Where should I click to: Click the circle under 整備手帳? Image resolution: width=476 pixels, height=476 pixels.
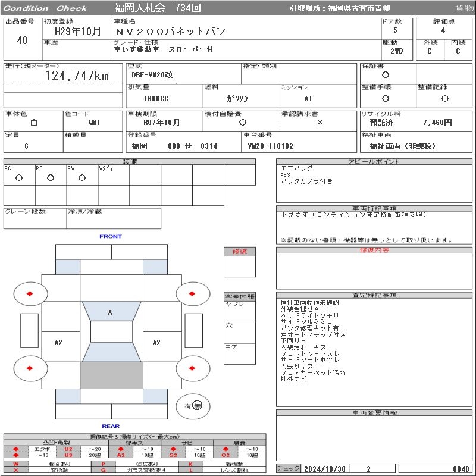point(385,98)
